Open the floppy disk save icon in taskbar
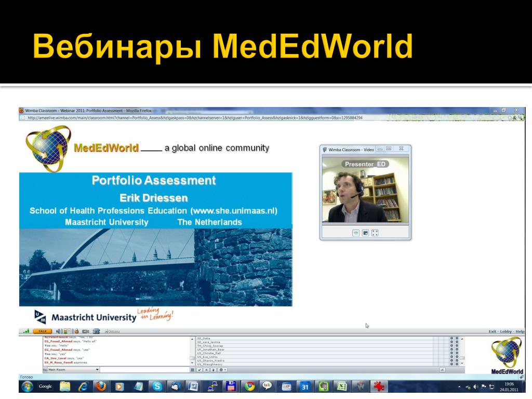Viewport: 532px width, 399px height. 231,387
